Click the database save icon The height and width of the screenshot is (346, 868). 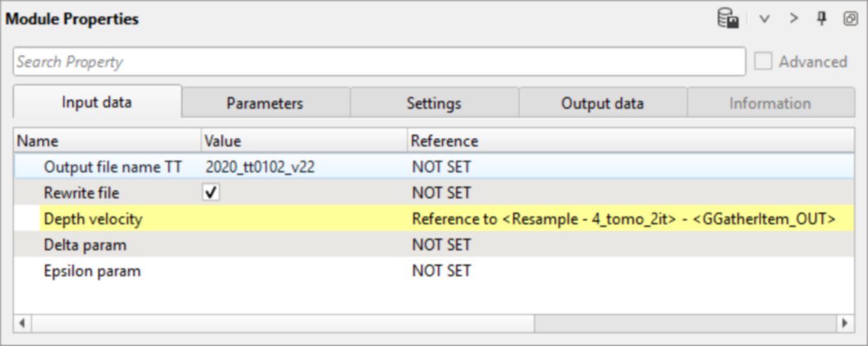[728, 19]
